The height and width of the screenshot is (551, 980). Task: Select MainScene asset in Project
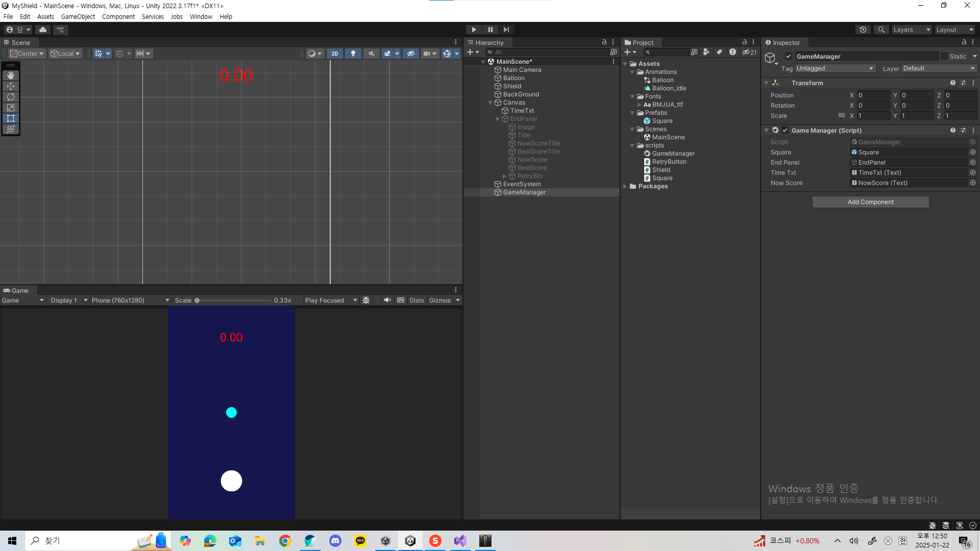coord(668,137)
